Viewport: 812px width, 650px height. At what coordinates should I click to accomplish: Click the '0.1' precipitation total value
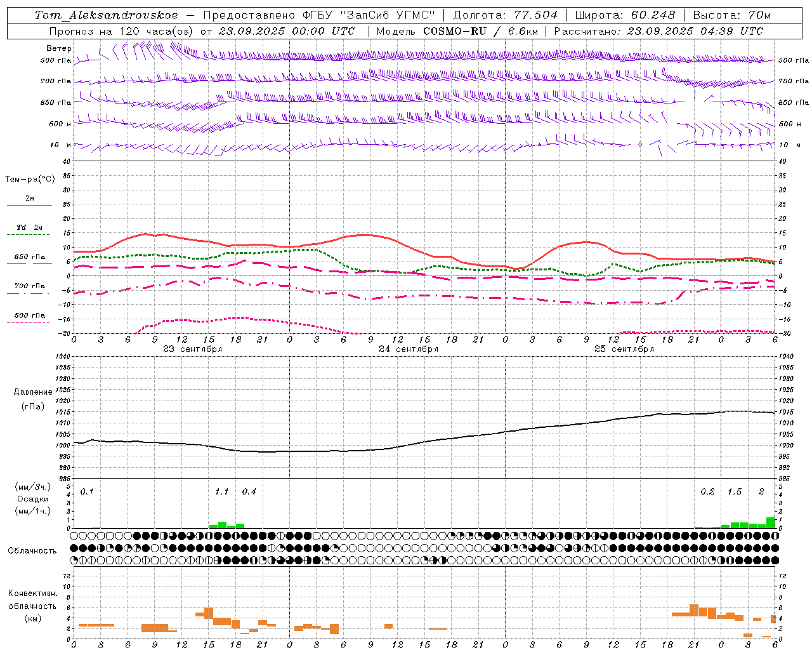point(87,492)
